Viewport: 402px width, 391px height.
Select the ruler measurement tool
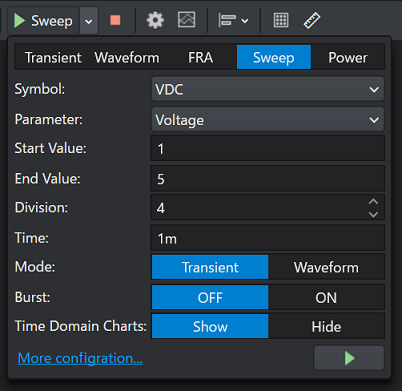point(312,20)
